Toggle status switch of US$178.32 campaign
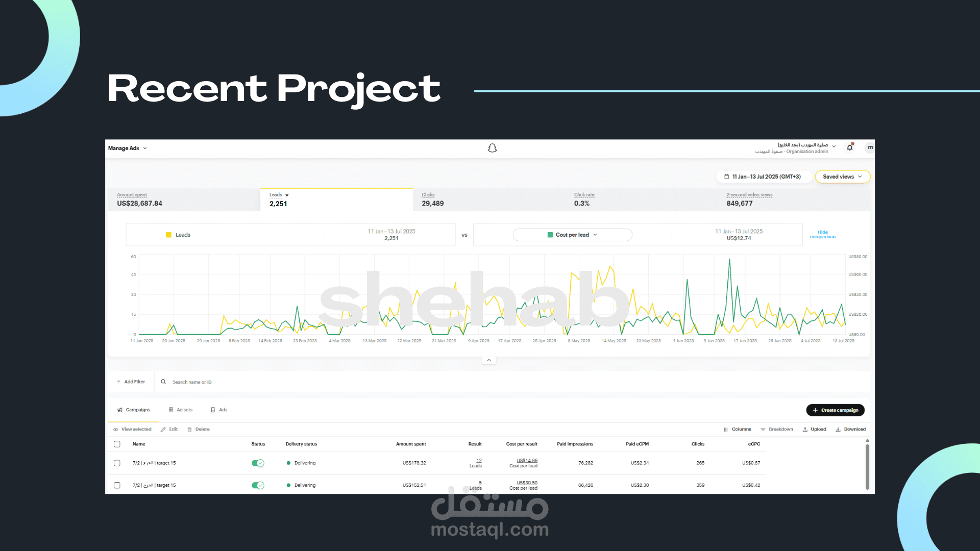Screen dimensions: 980x551 [258, 463]
